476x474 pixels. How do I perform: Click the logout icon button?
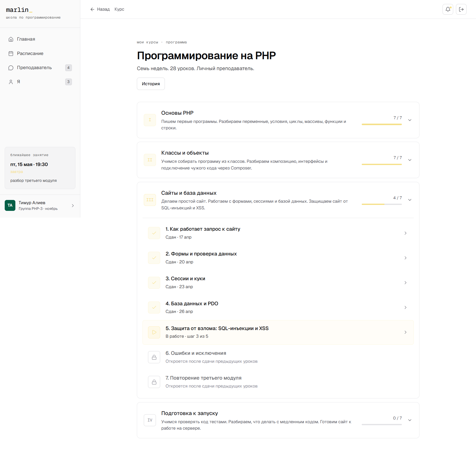coord(461,9)
